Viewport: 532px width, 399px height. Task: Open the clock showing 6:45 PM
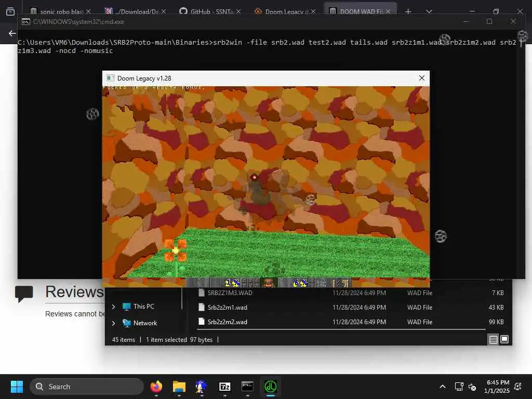click(497, 387)
